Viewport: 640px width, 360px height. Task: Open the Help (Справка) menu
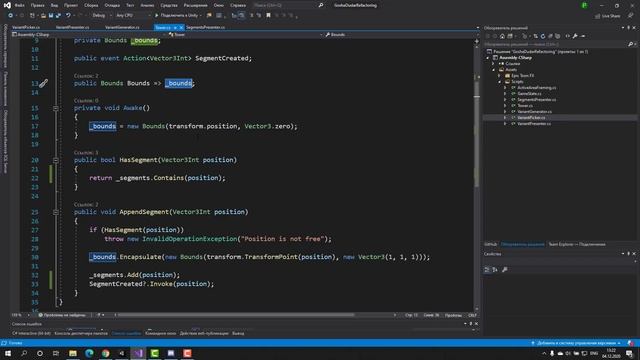[238, 5]
